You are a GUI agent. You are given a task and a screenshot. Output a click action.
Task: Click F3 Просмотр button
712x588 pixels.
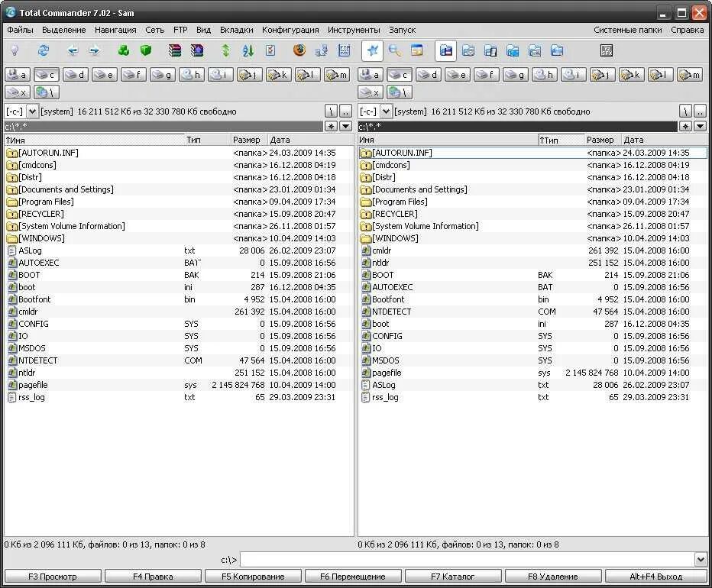[x=53, y=577]
